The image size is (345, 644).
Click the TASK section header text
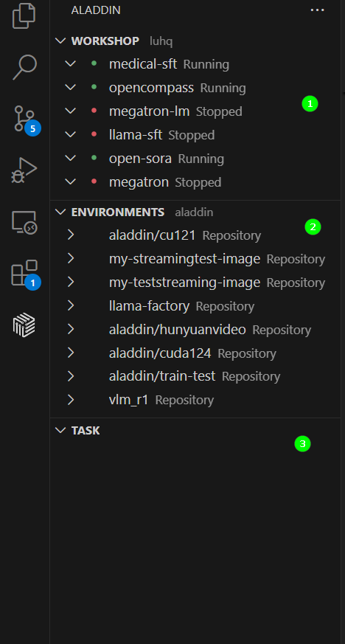pos(86,430)
